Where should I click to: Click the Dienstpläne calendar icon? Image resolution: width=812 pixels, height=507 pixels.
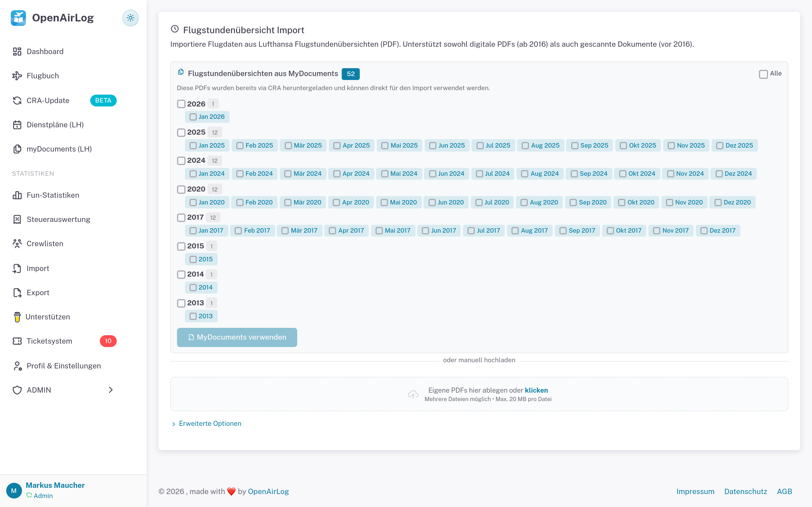click(17, 125)
